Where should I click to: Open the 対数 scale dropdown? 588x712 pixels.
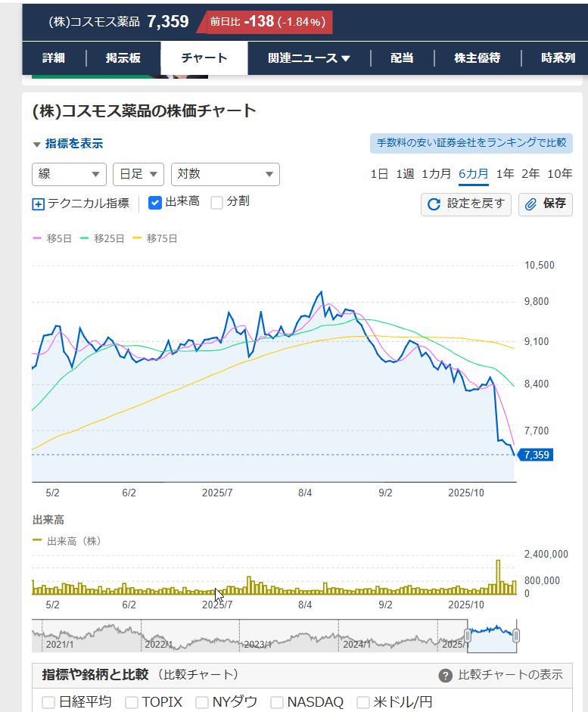coord(225,174)
